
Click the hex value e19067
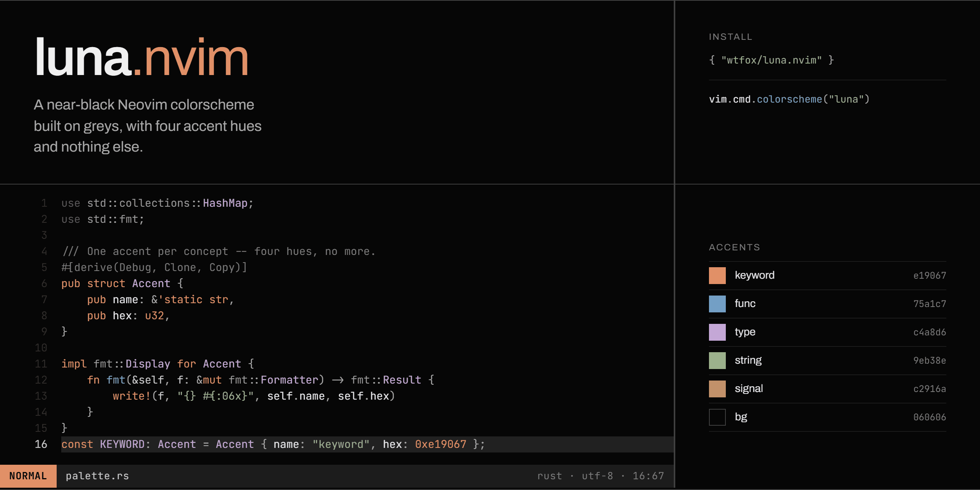coord(929,276)
